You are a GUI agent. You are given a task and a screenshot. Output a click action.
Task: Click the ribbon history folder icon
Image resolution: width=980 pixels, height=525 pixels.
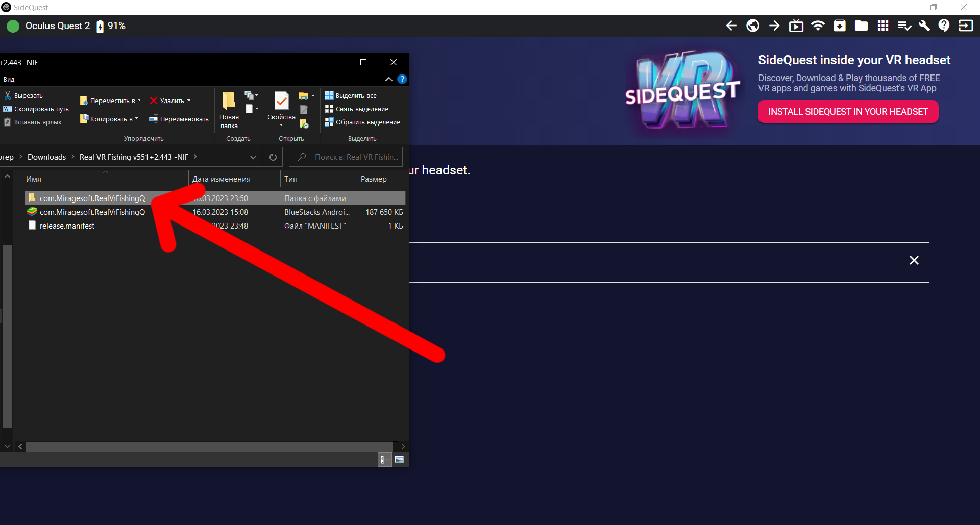pos(304,123)
